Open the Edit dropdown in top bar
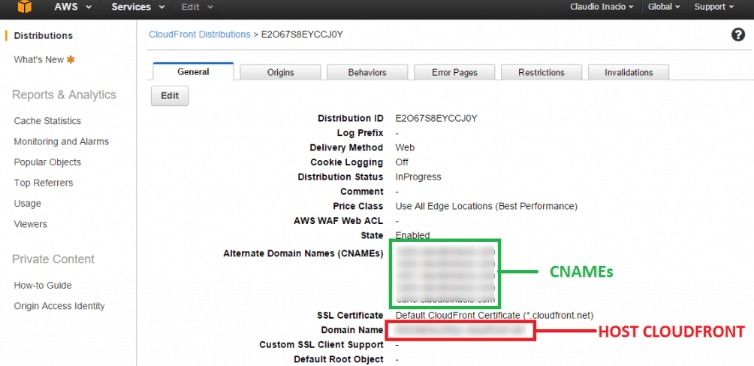Screen dimensions: 754x366 click(x=197, y=7)
